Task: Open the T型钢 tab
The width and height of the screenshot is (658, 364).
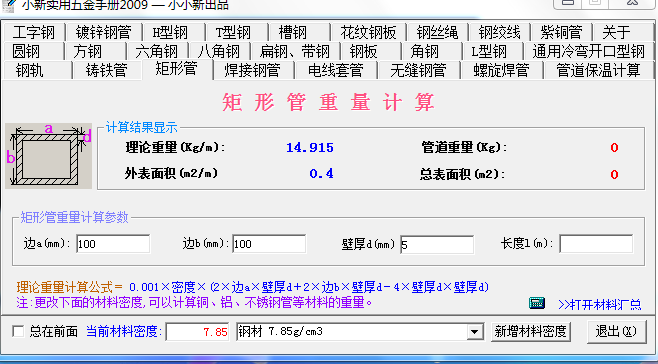Action: [236, 32]
